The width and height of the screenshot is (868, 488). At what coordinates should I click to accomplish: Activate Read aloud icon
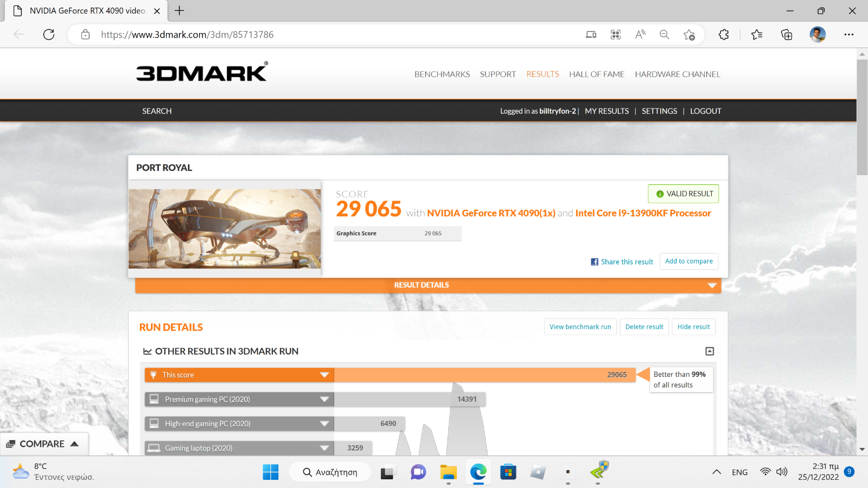pos(640,35)
